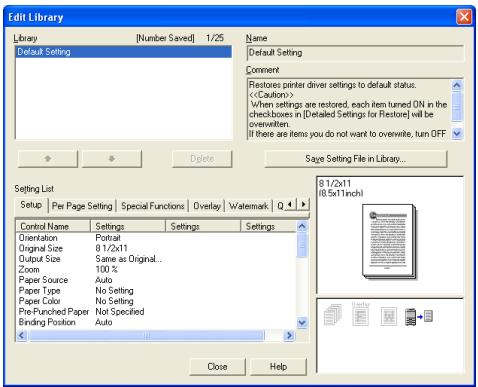The width and height of the screenshot is (478, 387).
Task: Click the Portrait setting value
Action: 108,238
